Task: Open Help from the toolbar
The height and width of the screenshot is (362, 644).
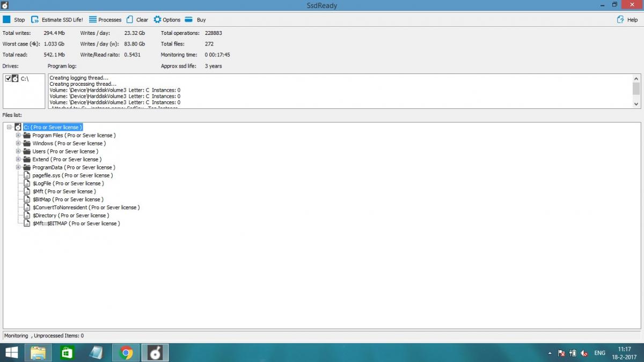Action: 627,20
